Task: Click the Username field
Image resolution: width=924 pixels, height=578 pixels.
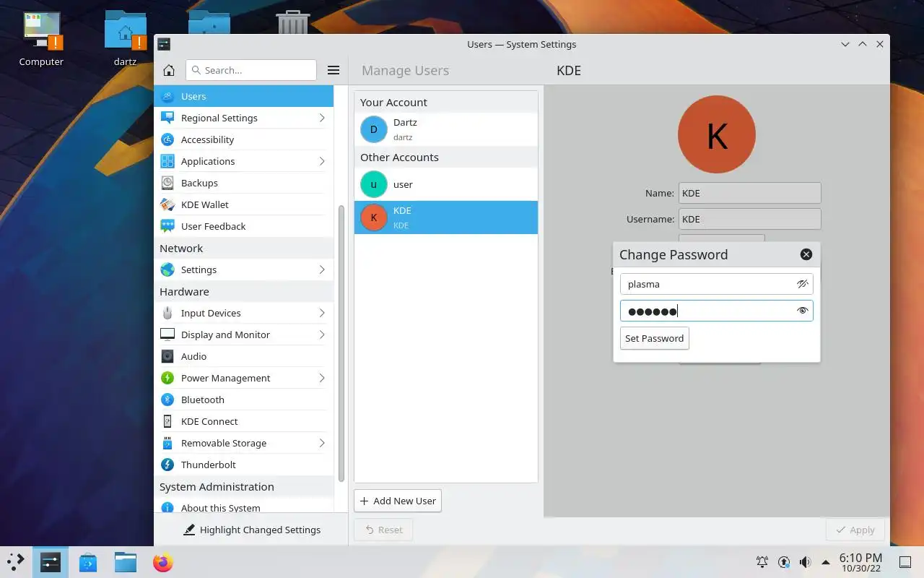Action: click(x=750, y=219)
